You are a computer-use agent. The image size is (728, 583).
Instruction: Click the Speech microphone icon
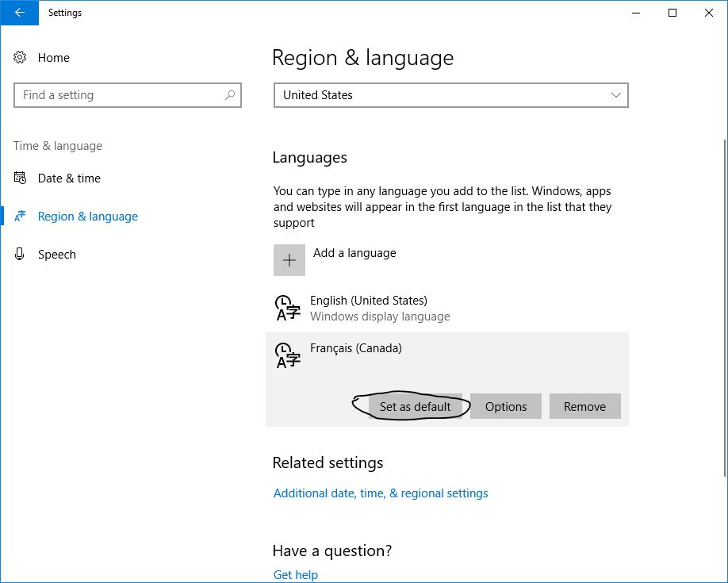click(x=20, y=254)
